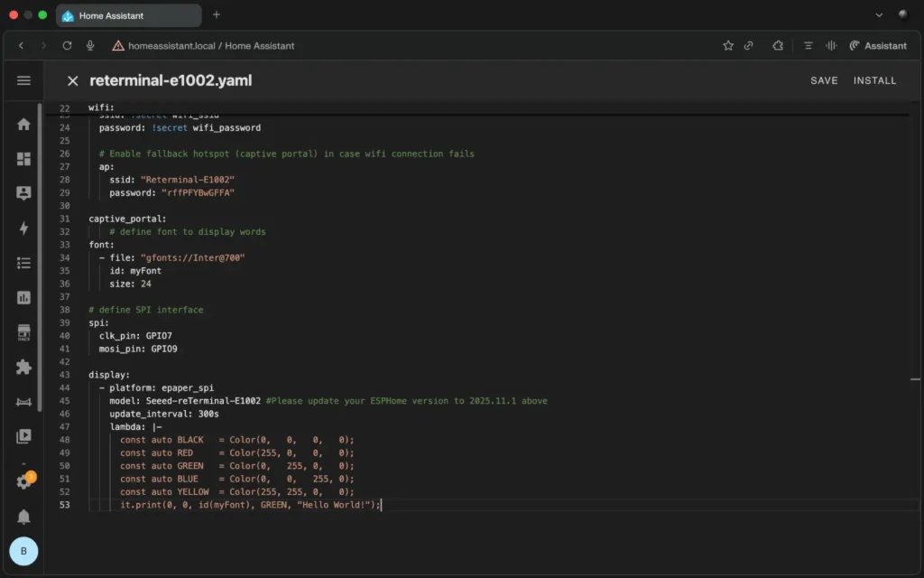The width and height of the screenshot is (924, 578).
Task: Open the user profile avatar B
Action: [x=23, y=551]
